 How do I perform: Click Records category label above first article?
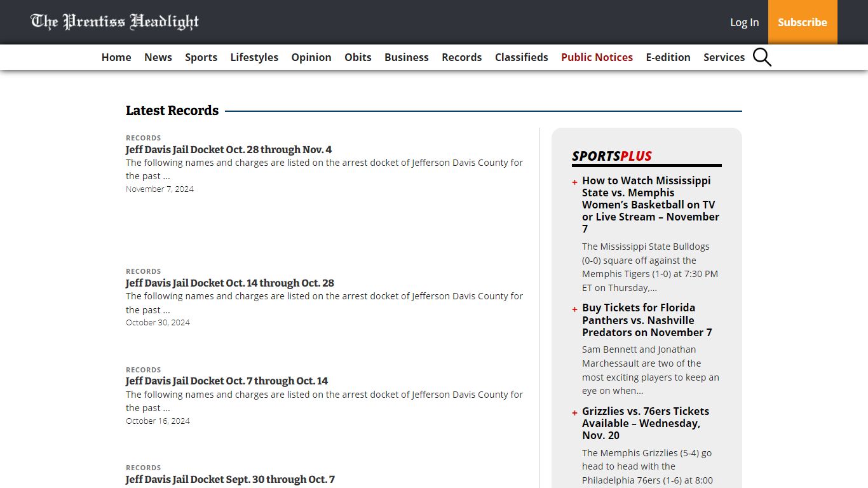(x=144, y=138)
